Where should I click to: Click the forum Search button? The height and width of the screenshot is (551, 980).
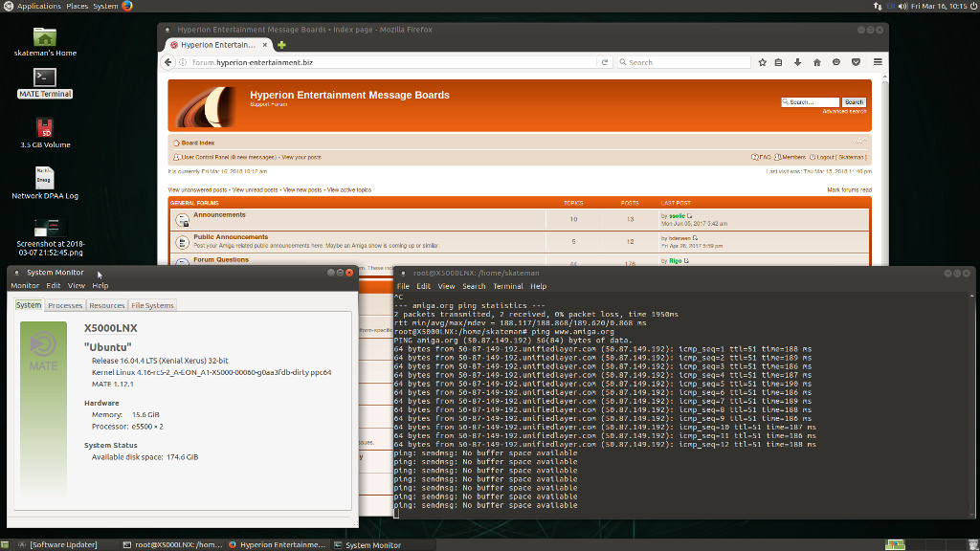coord(854,101)
